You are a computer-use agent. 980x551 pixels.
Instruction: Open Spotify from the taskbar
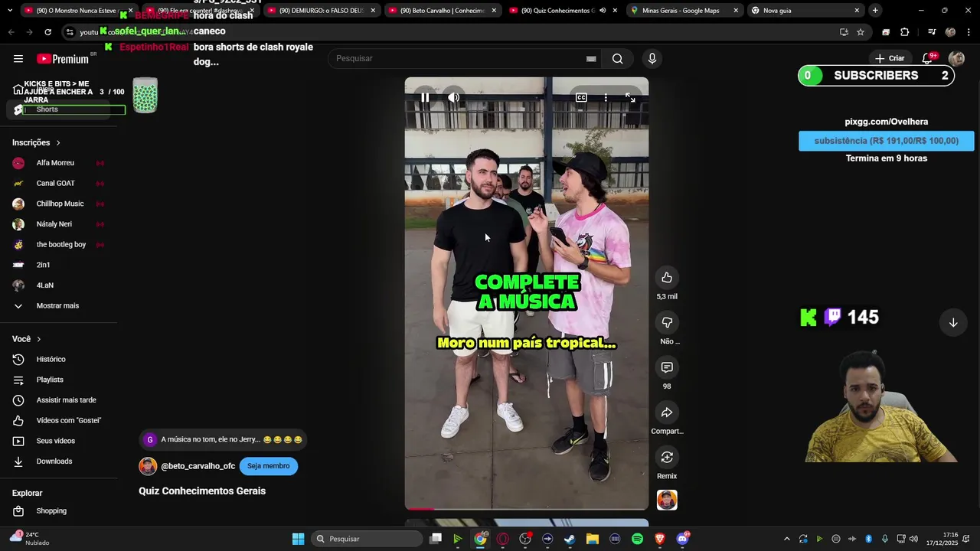coord(637,539)
